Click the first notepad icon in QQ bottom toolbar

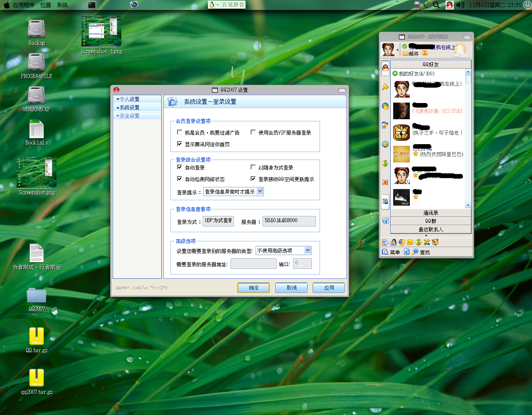(x=385, y=242)
